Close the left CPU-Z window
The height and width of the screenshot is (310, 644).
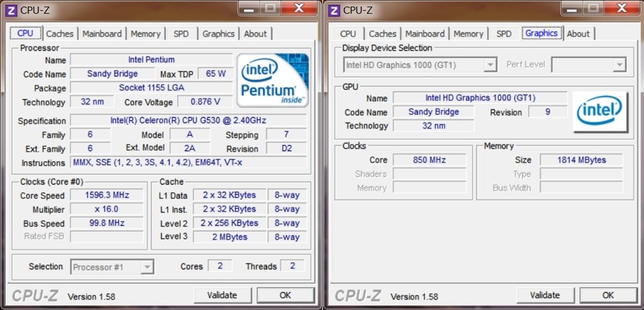click(299, 8)
